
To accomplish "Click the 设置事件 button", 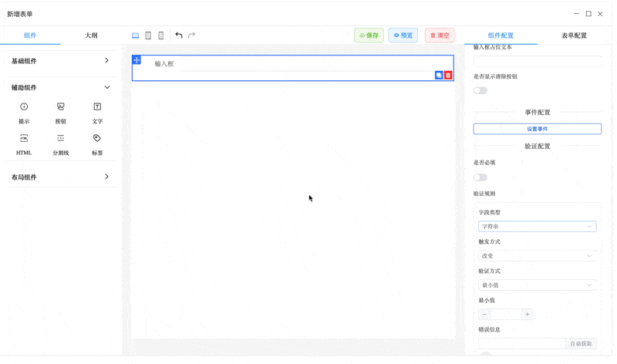I will point(537,129).
